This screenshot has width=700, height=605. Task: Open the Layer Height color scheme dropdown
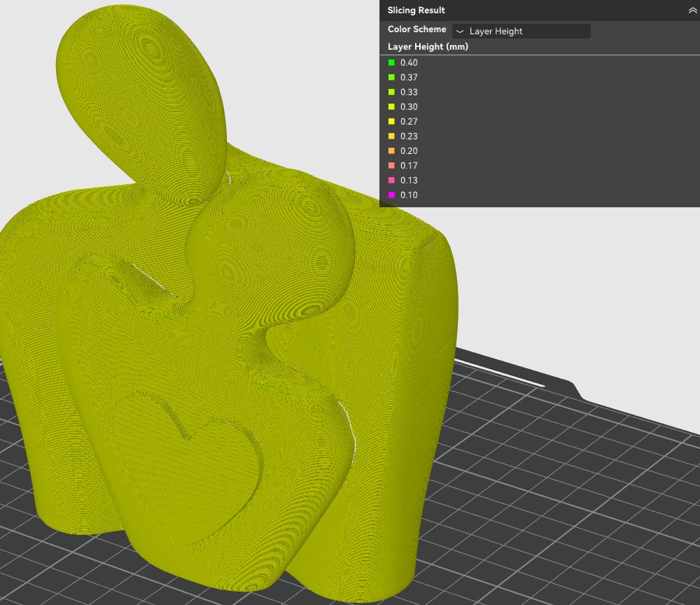[521, 32]
